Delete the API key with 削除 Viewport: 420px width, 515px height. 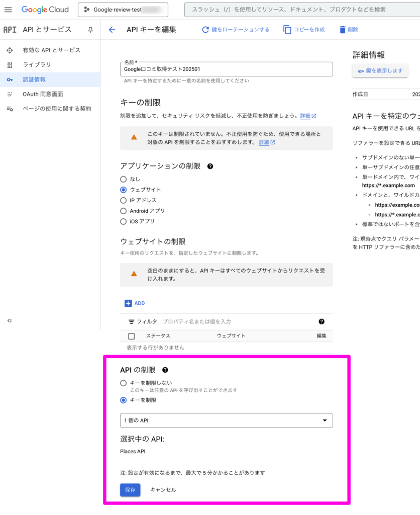click(x=349, y=30)
